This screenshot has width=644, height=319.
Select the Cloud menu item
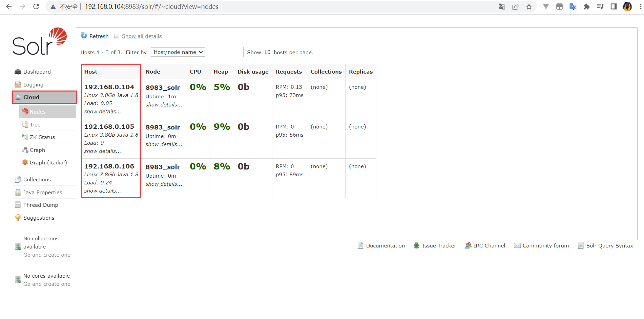(44, 97)
